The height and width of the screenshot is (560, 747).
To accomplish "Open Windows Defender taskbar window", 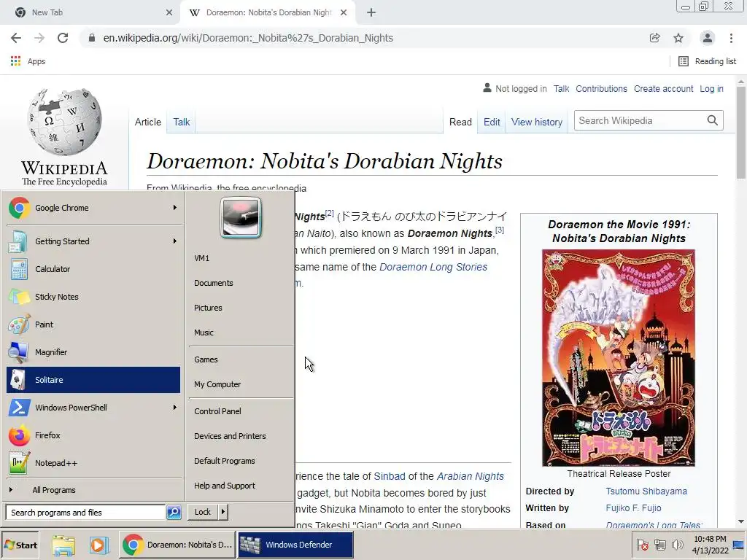I will point(295,545).
